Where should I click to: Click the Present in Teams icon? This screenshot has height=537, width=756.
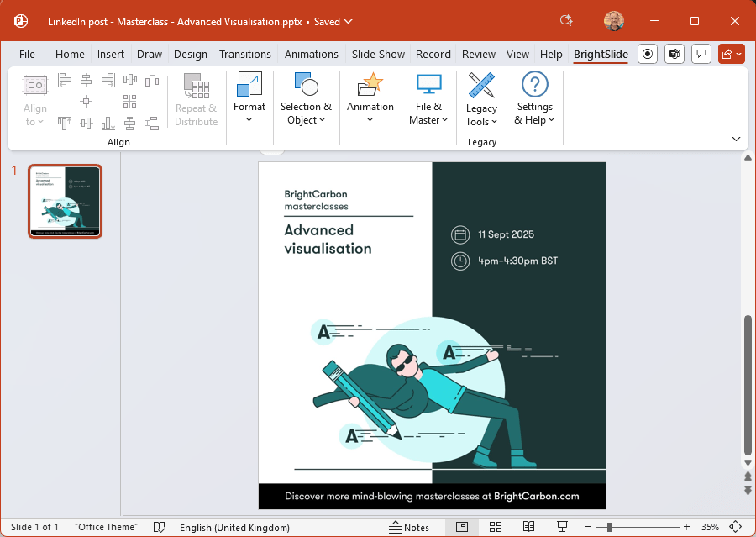(x=675, y=54)
